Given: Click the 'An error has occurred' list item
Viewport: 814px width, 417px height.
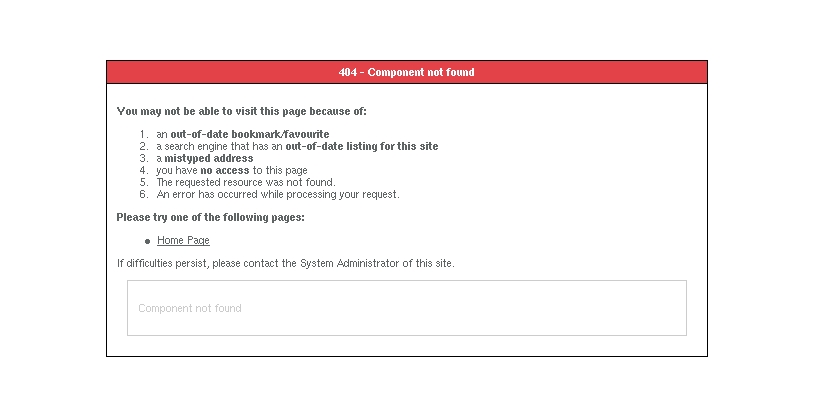Looking at the screenshot, I should click(278, 194).
